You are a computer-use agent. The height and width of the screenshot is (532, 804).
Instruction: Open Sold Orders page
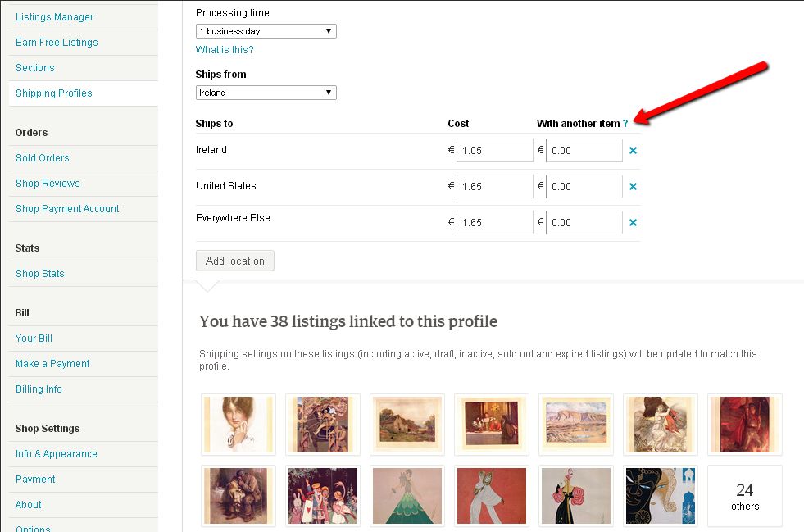click(x=42, y=158)
